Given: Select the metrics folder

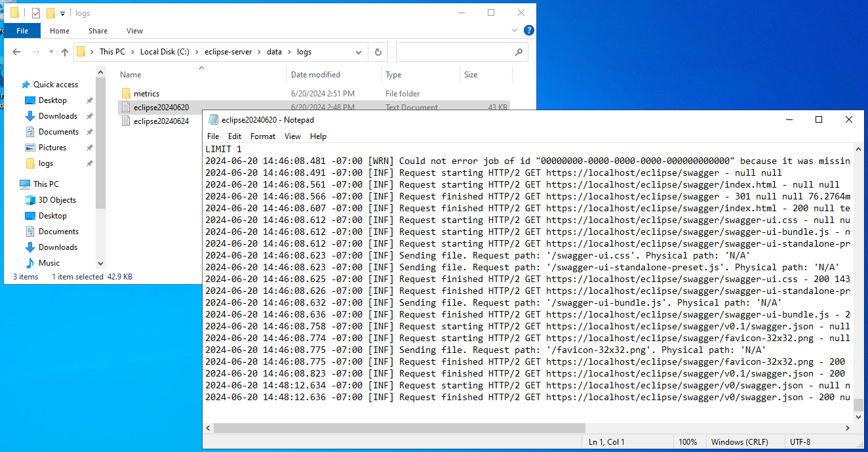Looking at the screenshot, I should [146, 94].
